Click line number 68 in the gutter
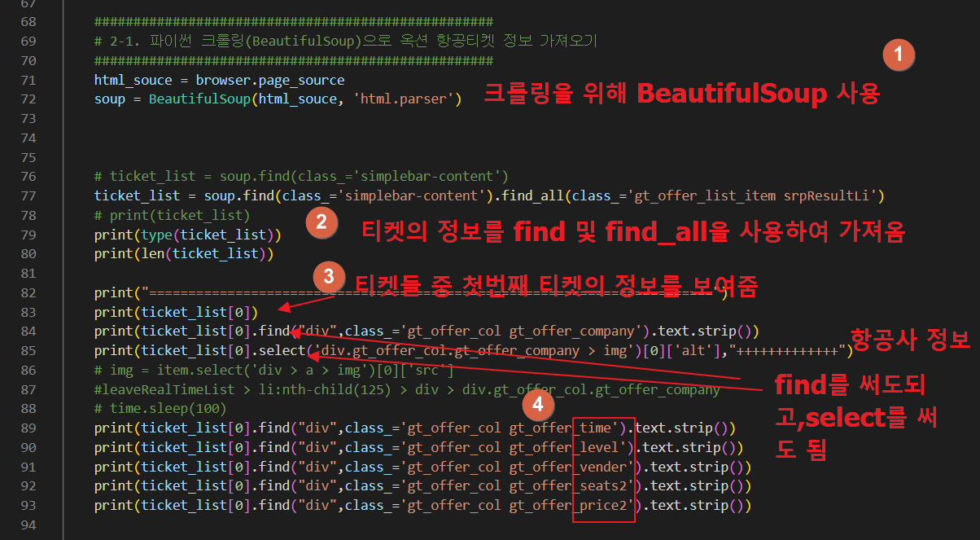The width and height of the screenshot is (980, 540). [x=28, y=22]
